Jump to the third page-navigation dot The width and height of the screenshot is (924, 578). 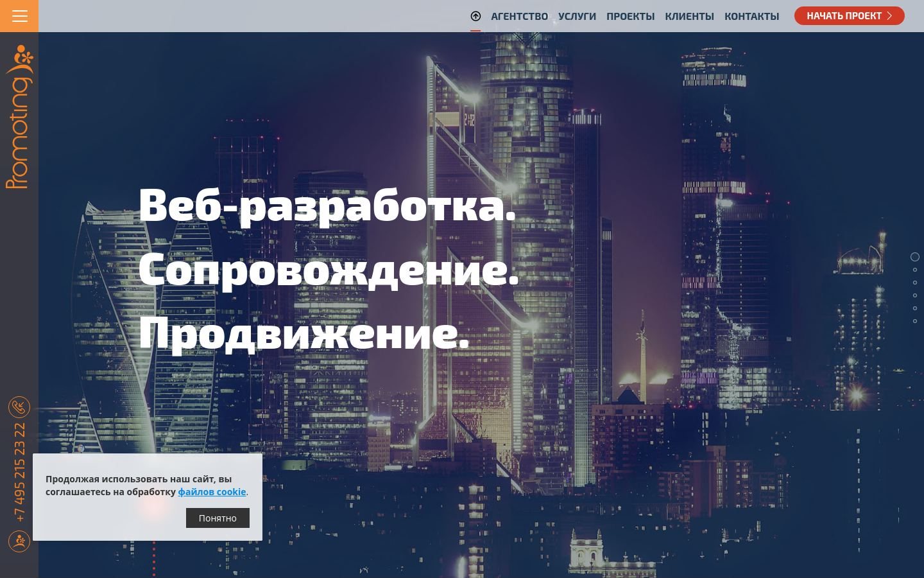point(915,283)
